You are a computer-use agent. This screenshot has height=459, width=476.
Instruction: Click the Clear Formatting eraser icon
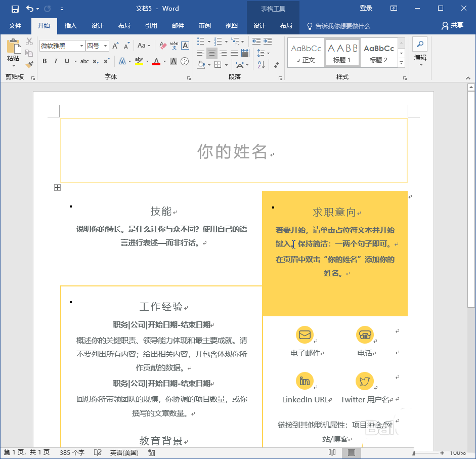pos(163,46)
